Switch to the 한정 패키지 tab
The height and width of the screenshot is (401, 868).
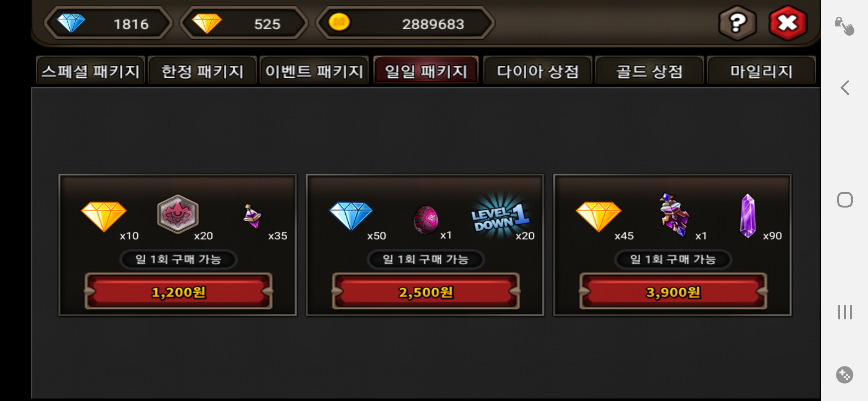203,71
